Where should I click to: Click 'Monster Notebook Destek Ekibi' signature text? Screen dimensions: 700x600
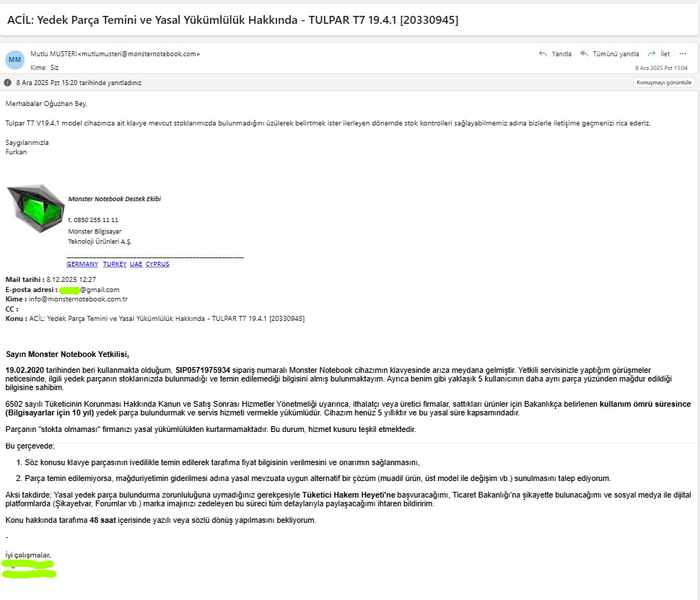tap(114, 199)
